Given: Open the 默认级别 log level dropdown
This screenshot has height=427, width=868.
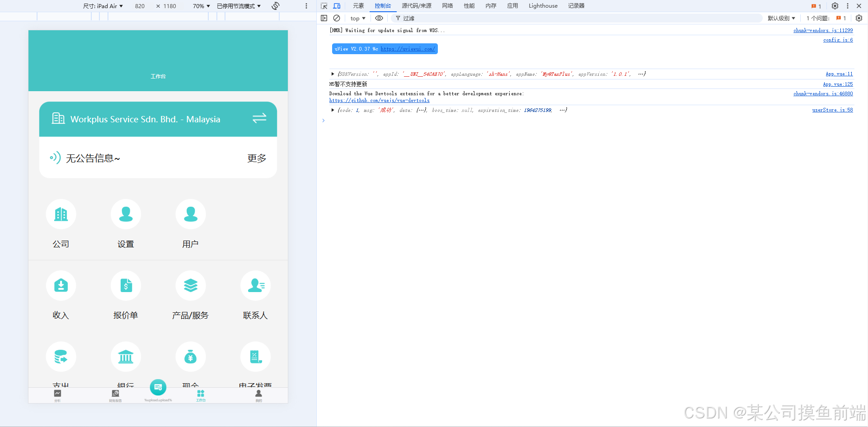Looking at the screenshot, I should coord(781,18).
